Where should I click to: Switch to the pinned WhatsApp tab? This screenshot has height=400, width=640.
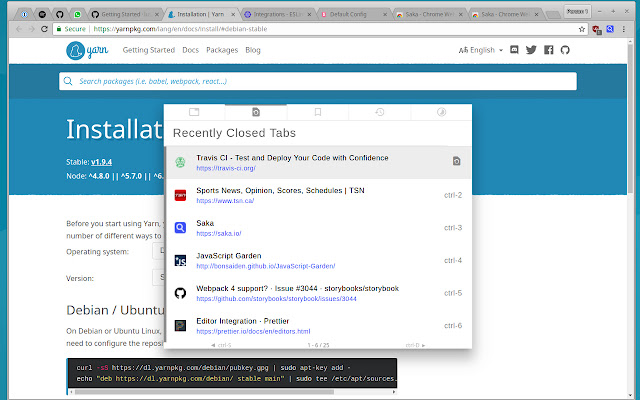(77, 14)
